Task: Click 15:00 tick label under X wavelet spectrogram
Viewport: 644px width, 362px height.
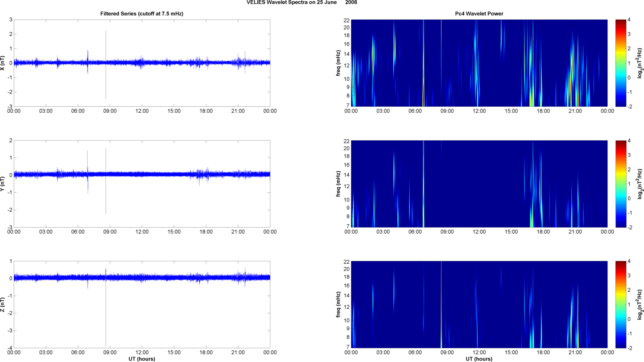Action: click(x=511, y=111)
